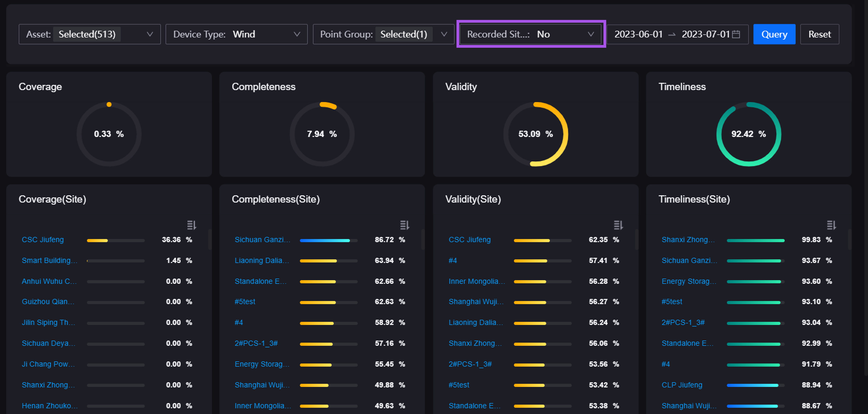Expand the Asset dropdown
The width and height of the screenshot is (868, 414).
(90, 34)
